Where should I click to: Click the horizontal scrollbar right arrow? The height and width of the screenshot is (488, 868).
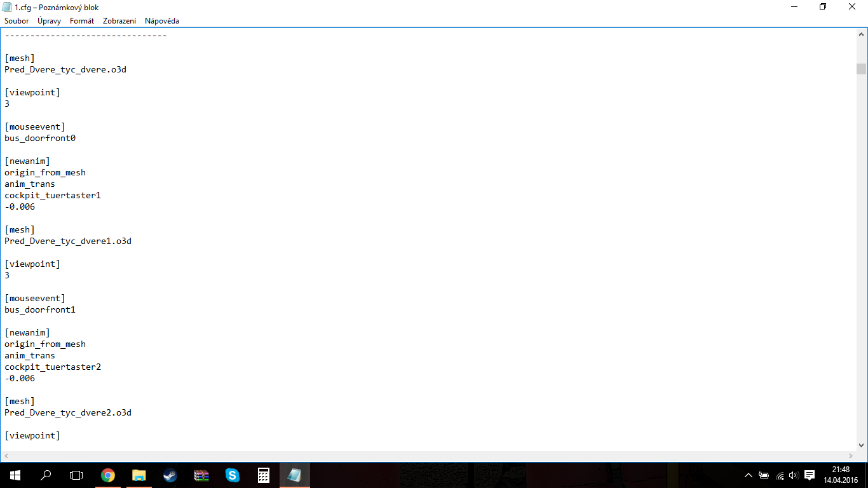point(851,456)
